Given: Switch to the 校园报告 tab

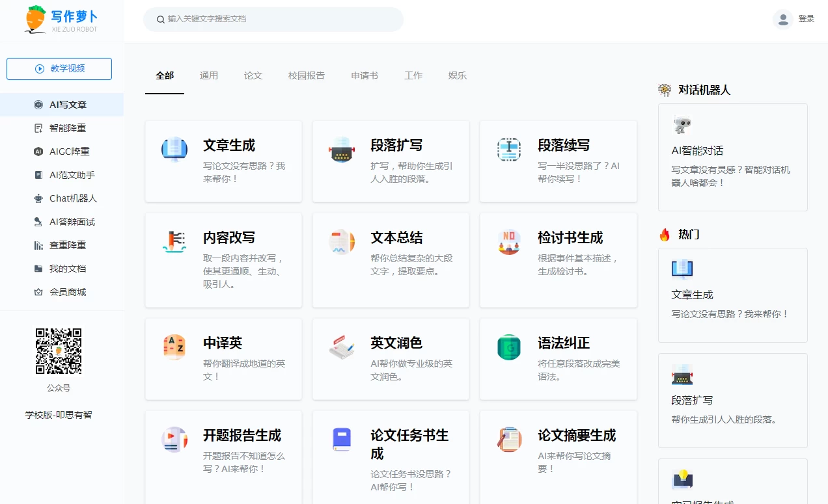Looking at the screenshot, I should pyautogui.click(x=307, y=75).
